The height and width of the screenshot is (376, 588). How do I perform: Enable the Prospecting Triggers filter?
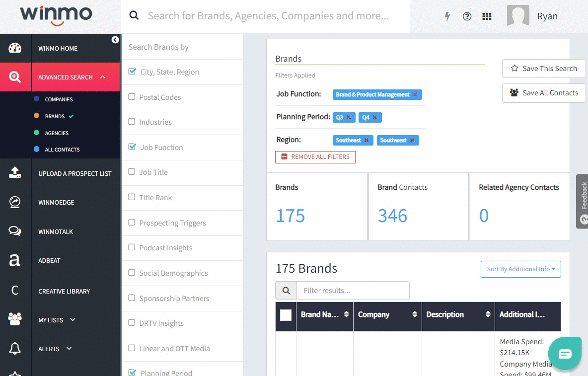132,223
